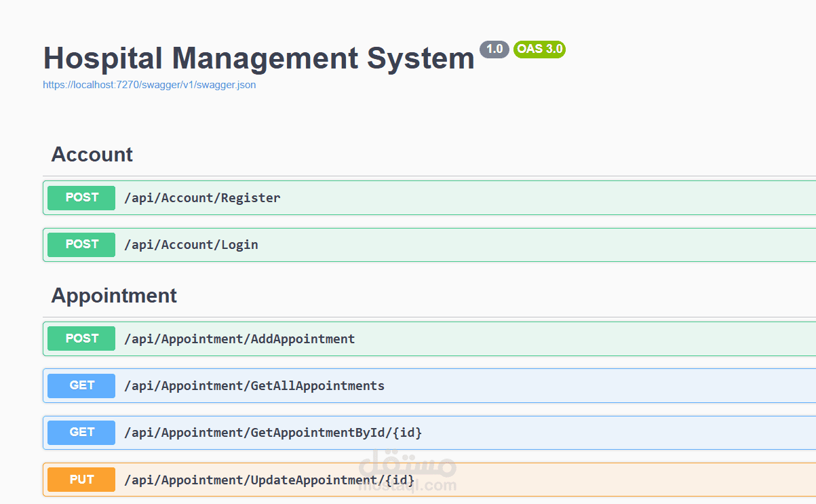The width and height of the screenshot is (816, 504).
Task: Expand the /api/Account/Login endpoint
Action: 407,244
